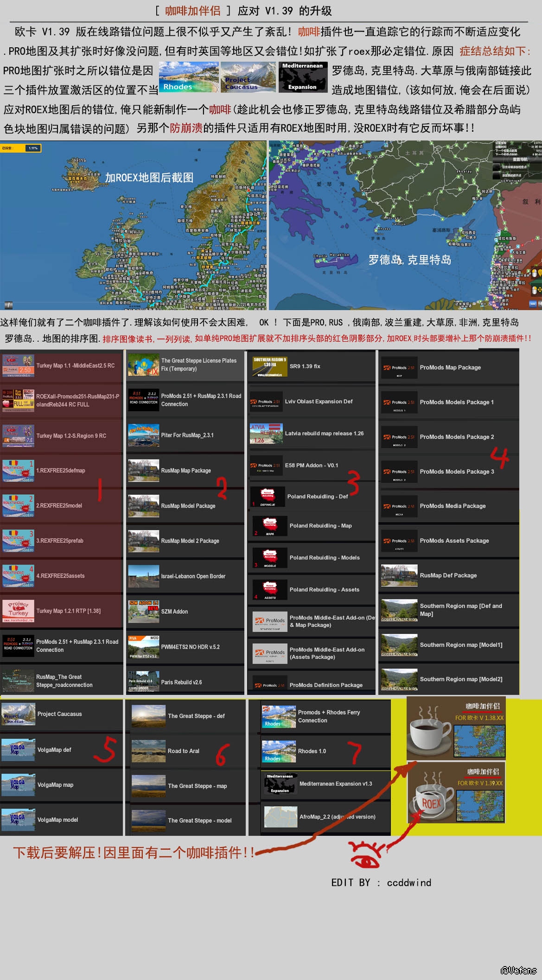Click the "ProMods Models Package 3" row
542x980 pixels.
point(449,471)
